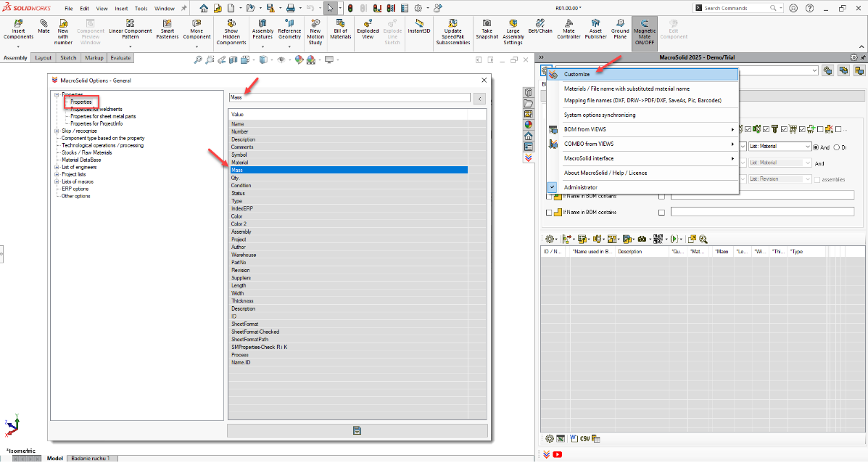Open Smart Fasteners tool

tap(168, 29)
